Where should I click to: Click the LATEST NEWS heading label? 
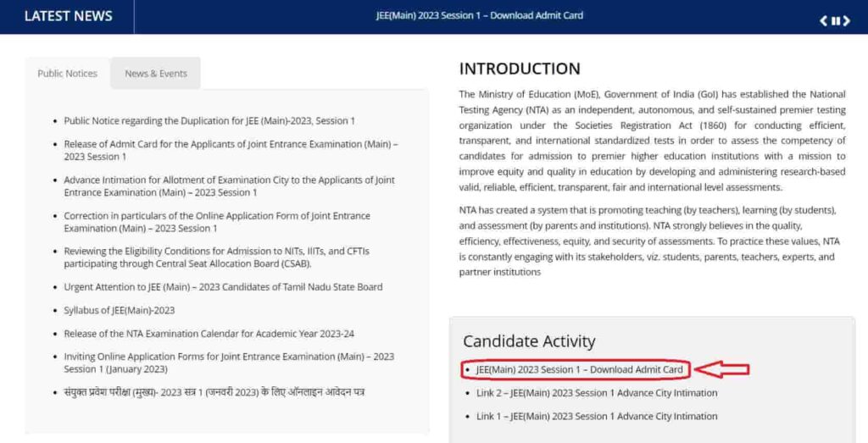[68, 16]
